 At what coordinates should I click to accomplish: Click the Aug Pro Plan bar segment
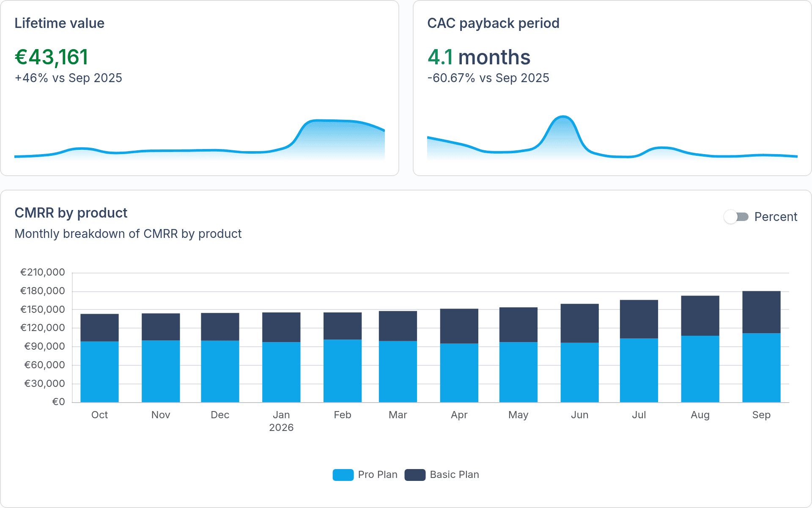[x=700, y=369]
